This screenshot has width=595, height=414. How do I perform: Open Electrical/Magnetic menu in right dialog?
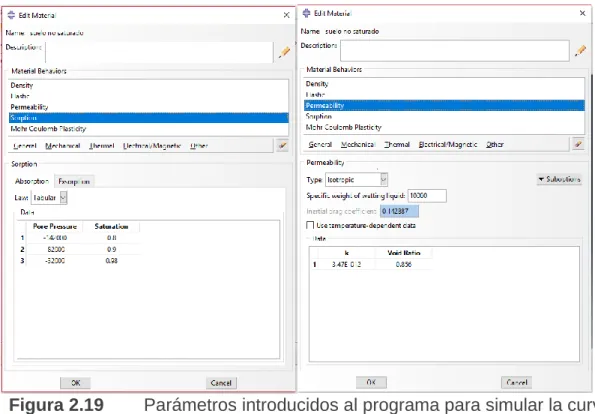click(448, 145)
